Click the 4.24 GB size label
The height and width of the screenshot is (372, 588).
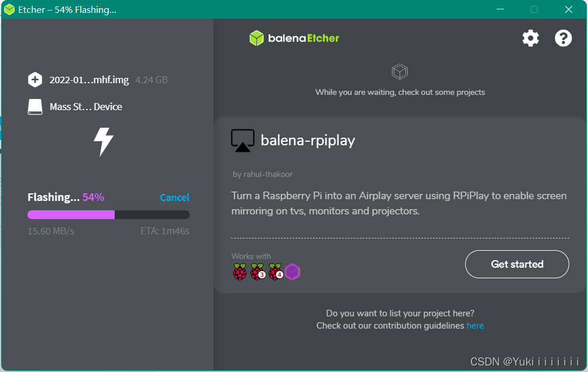(x=152, y=80)
